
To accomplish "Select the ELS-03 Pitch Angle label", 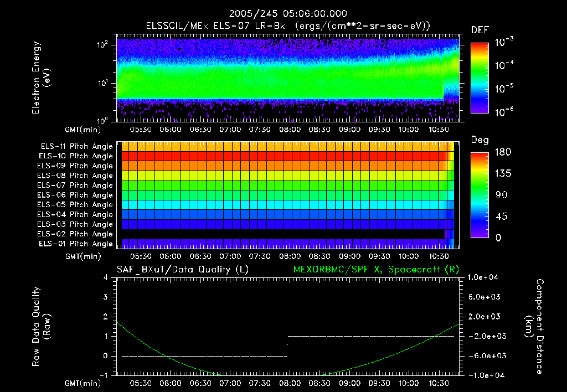I will pos(75,225).
